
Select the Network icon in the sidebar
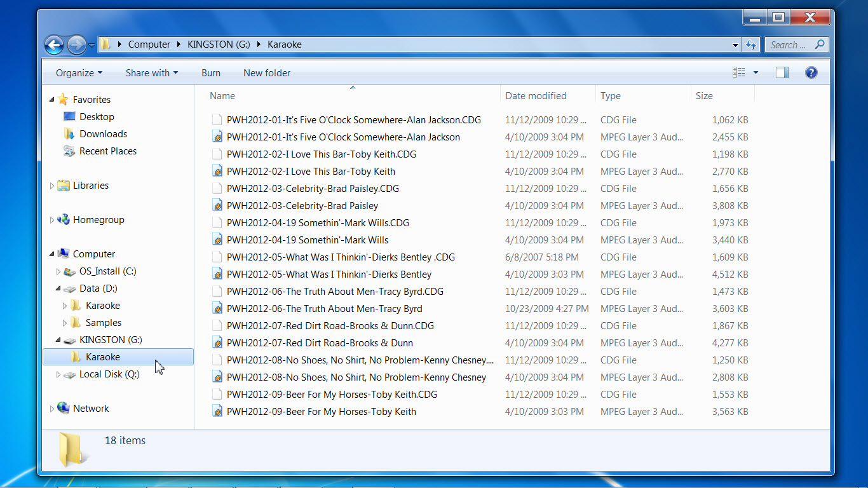click(63, 409)
